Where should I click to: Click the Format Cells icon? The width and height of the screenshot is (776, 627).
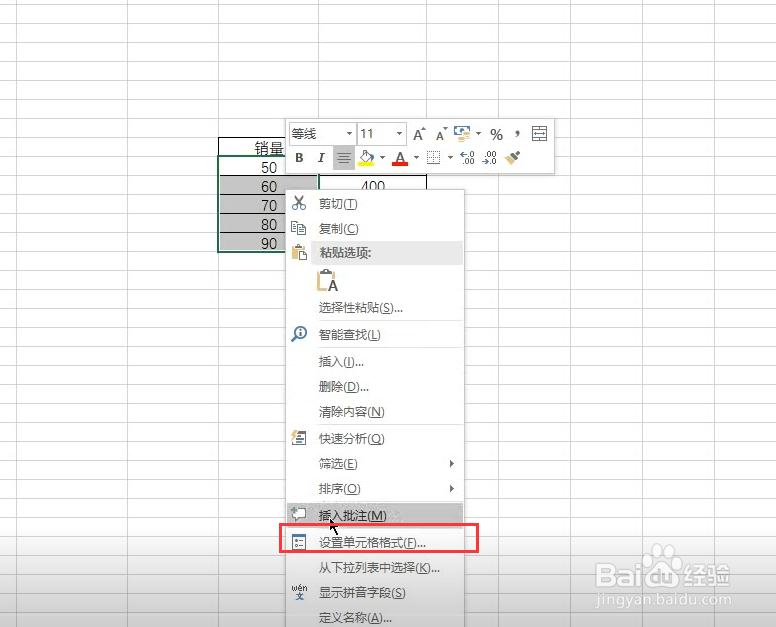click(x=299, y=542)
